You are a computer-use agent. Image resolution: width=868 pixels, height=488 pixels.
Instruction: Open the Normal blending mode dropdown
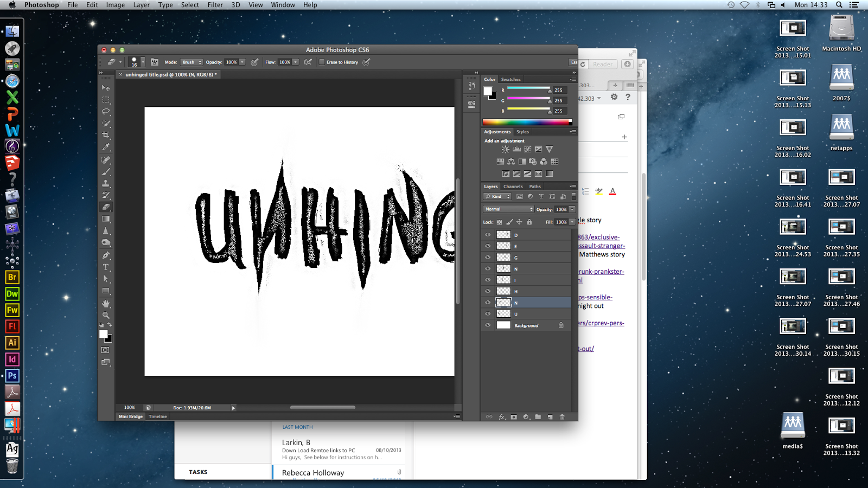508,209
